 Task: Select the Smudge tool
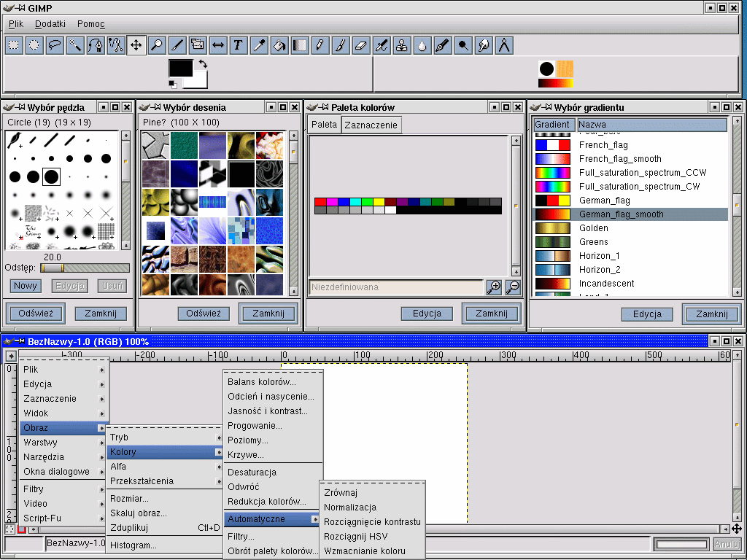click(483, 46)
